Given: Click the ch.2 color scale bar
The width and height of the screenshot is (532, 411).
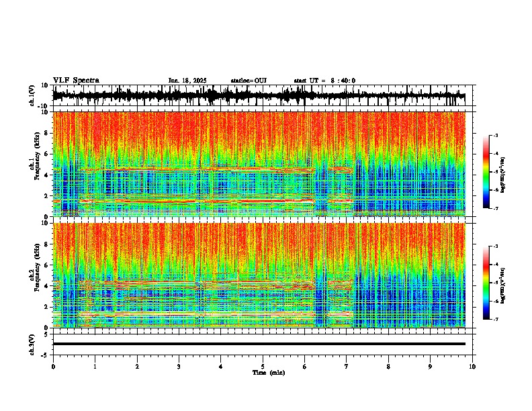Looking at the screenshot, I should pyautogui.click(x=486, y=283).
